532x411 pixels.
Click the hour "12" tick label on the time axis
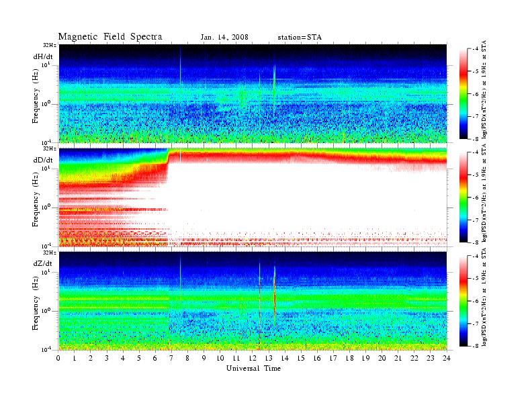(253, 359)
